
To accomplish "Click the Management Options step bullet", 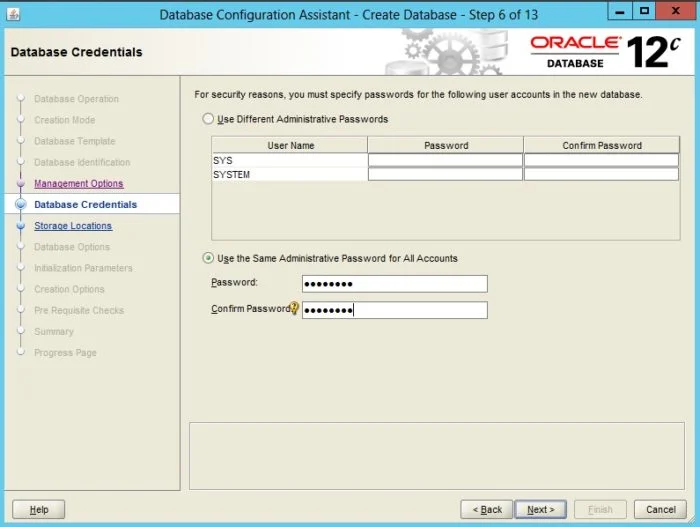I will 21,184.
